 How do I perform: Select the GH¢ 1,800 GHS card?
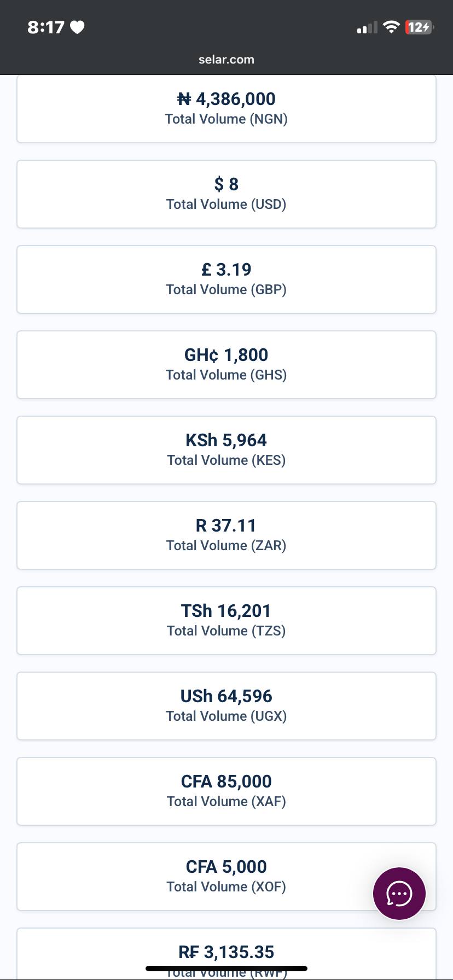point(226,365)
